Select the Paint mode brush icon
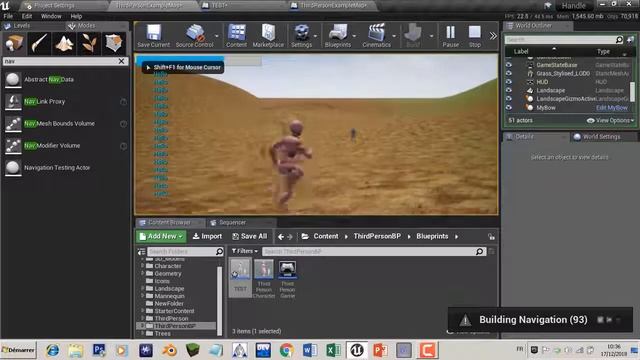 pyautogui.click(x=39, y=43)
